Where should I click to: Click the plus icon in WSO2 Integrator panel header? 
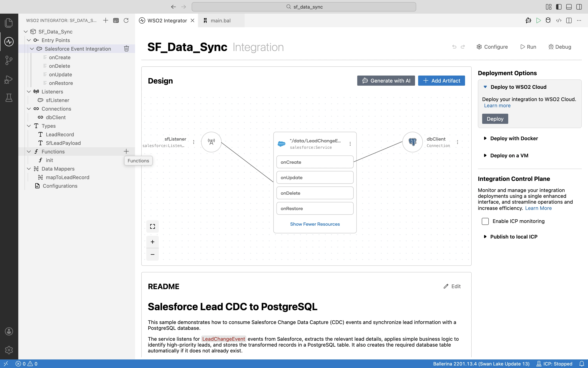[105, 20]
